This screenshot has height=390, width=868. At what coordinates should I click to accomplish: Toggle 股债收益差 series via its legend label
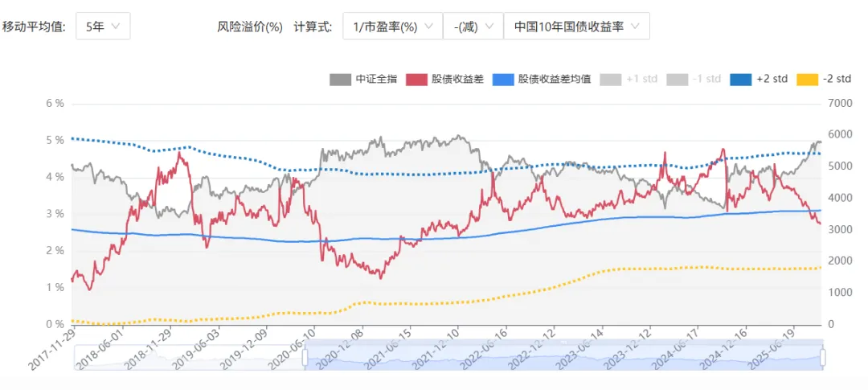coord(457,80)
